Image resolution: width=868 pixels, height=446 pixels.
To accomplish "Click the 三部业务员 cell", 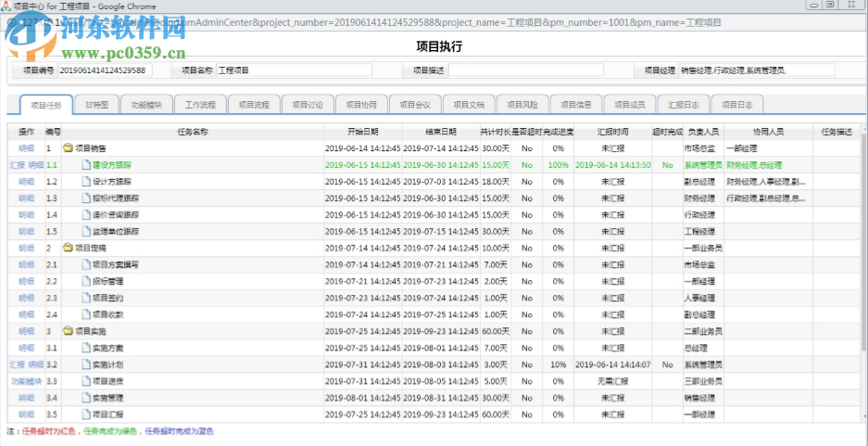I will coord(704,381).
